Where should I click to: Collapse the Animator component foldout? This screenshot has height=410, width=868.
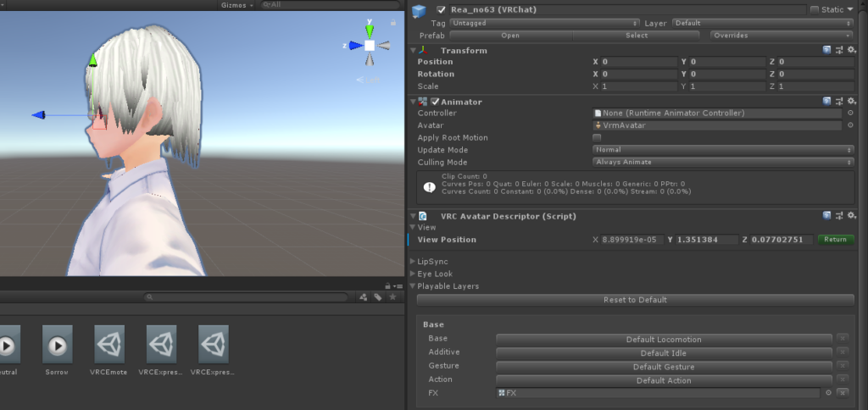pyautogui.click(x=413, y=102)
